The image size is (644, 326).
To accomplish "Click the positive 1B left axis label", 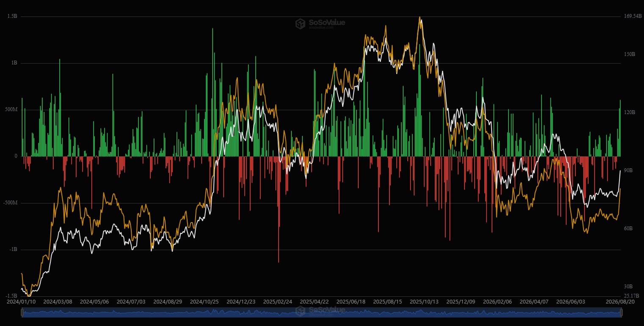I will click(14, 63).
